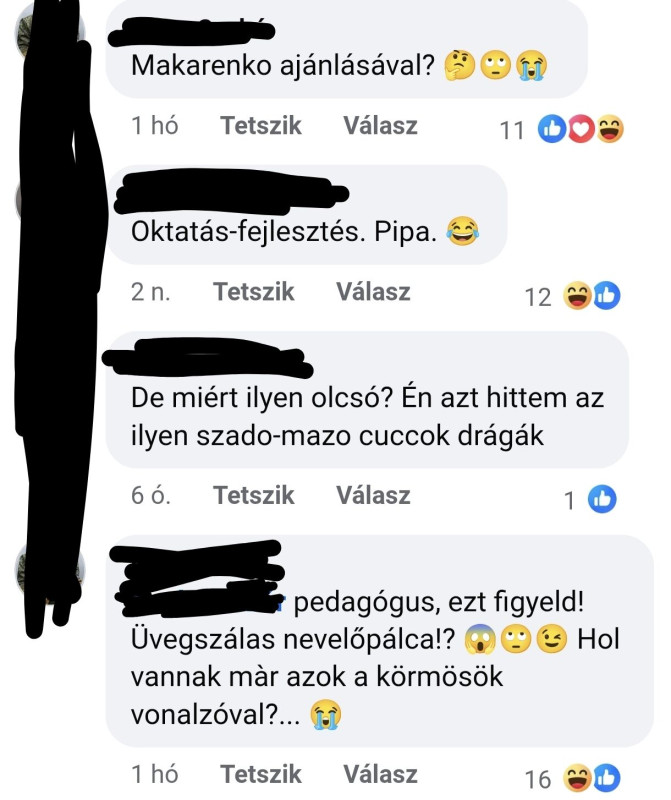Click the heart reaction icon beside 11

[x=581, y=129]
